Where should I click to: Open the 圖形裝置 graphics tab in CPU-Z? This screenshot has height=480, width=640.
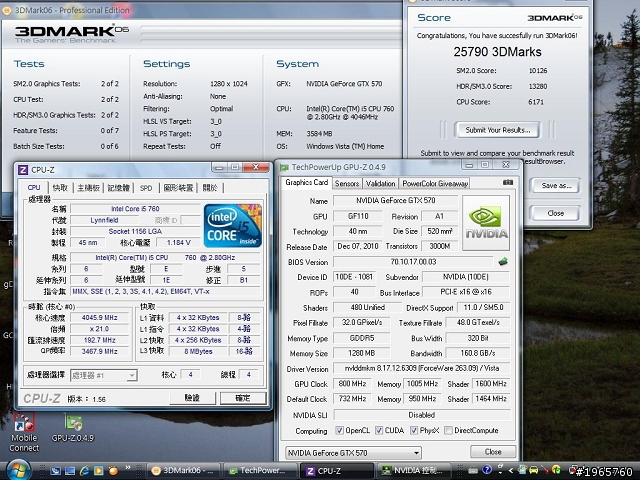pos(178,188)
